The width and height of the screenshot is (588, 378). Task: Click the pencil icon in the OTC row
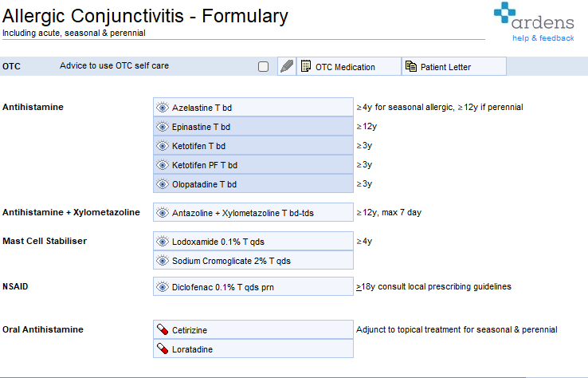pyautogui.click(x=287, y=67)
